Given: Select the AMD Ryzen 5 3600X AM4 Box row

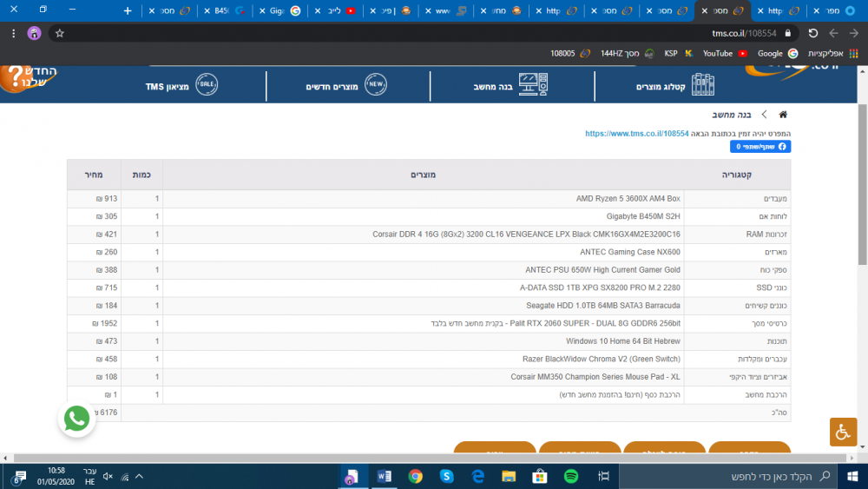Looking at the screenshot, I should coord(429,198).
